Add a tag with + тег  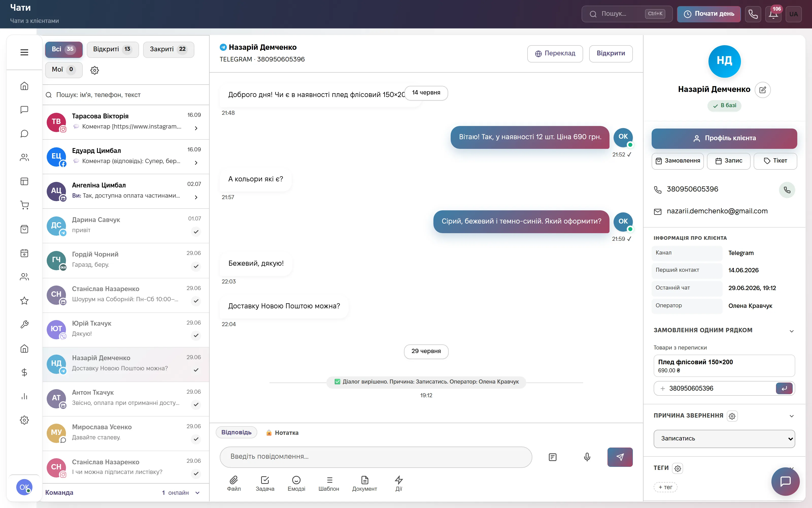(x=665, y=487)
